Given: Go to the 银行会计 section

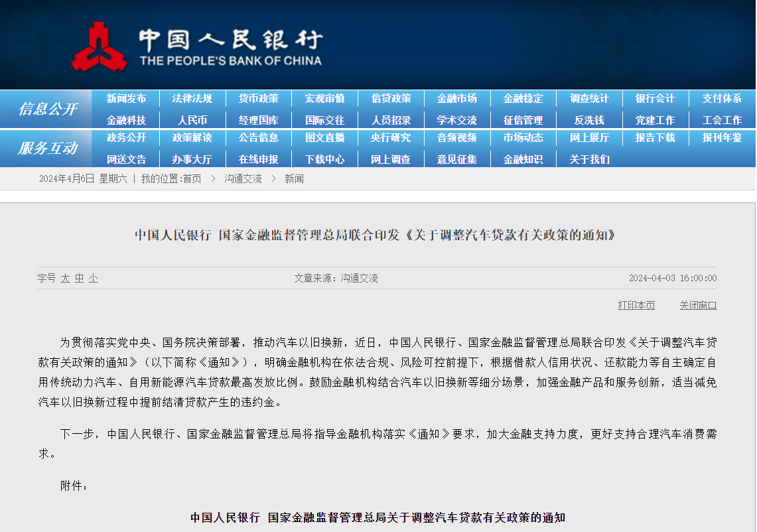Looking at the screenshot, I should coord(655,98).
